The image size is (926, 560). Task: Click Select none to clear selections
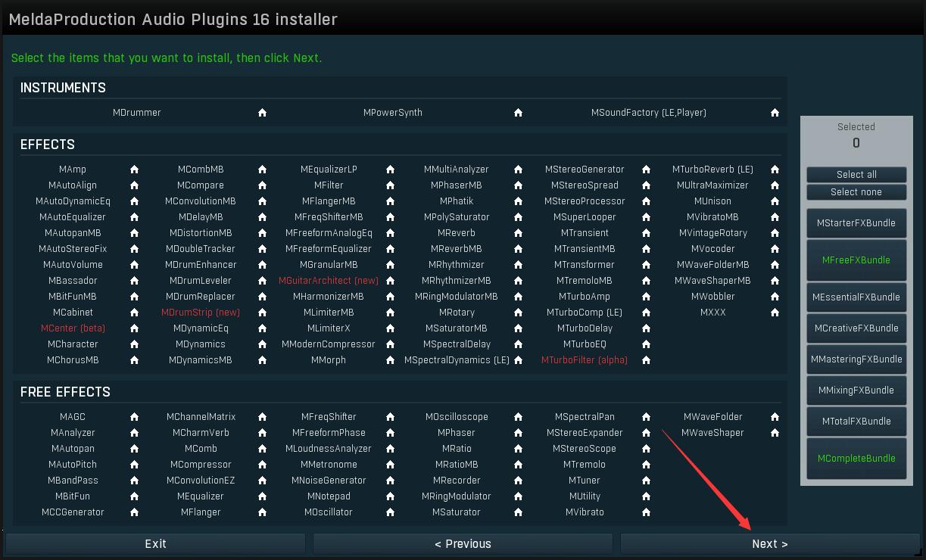tap(856, 191)
